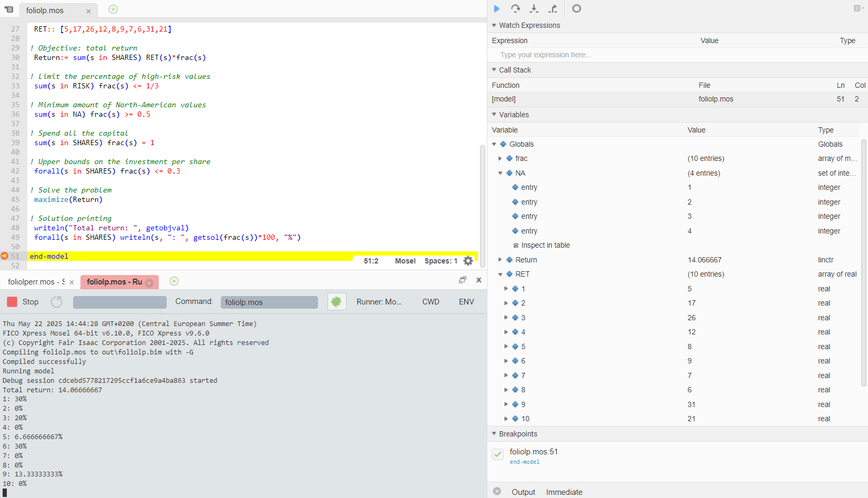The width and height of the screenshot is (868, 498).
Task: Toggle the foliolp.mos:51 breakpoint checkbox
Action: [497, 454]
